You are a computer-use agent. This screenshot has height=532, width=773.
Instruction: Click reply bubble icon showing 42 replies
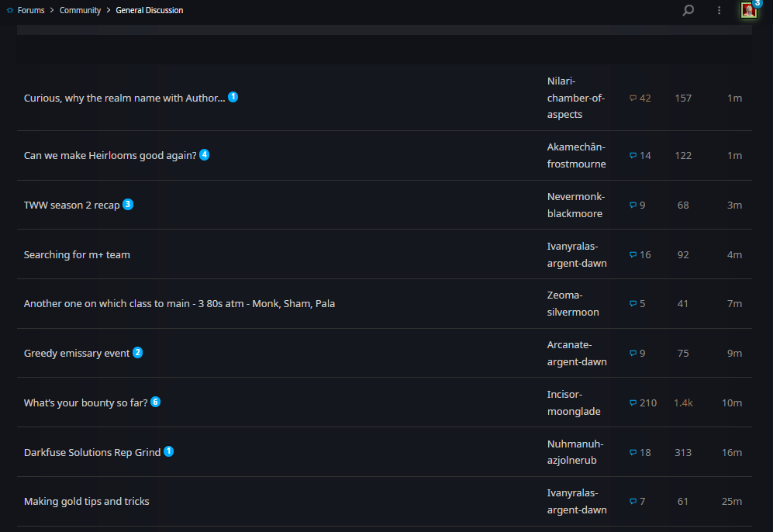tap(633, 98)
